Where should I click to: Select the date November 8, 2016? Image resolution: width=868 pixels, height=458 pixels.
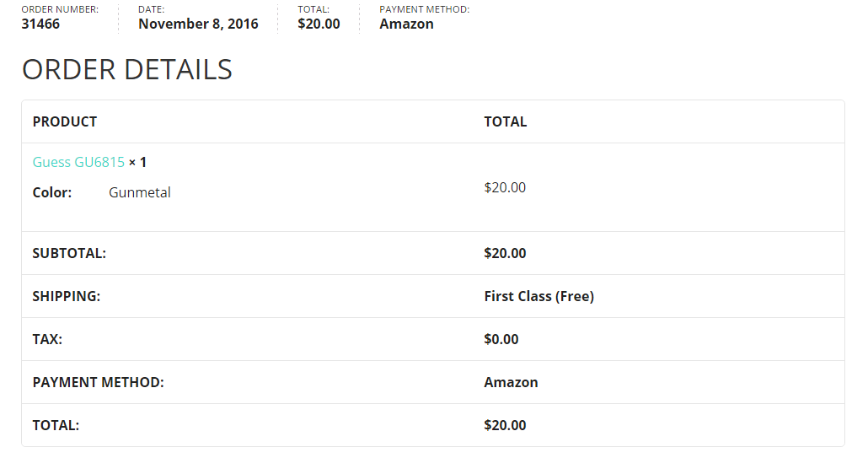198,24
